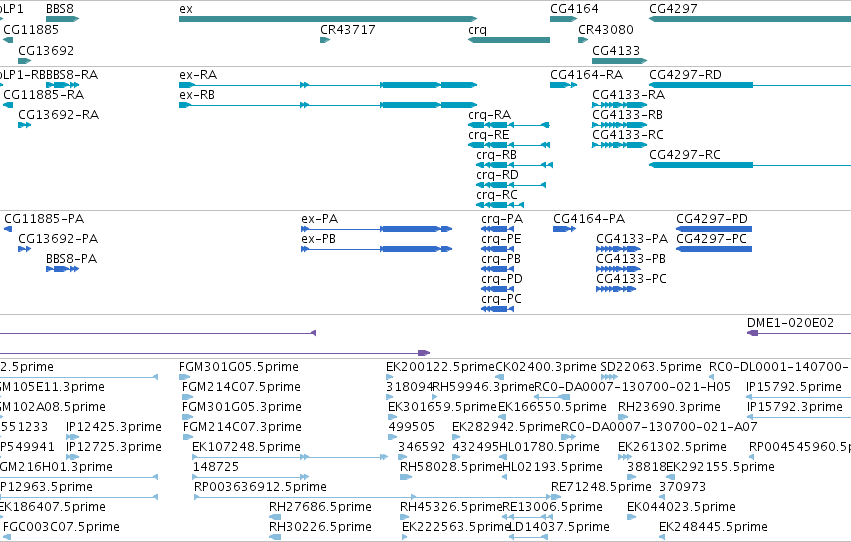
Task: Click the CR43080 gene label
Action: [606, 30]
